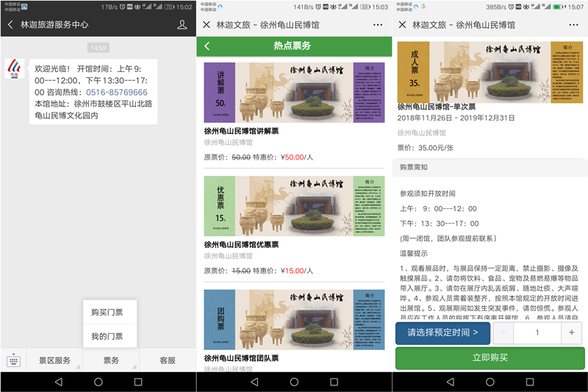Switch to keyboard input icon

[13, 360]
